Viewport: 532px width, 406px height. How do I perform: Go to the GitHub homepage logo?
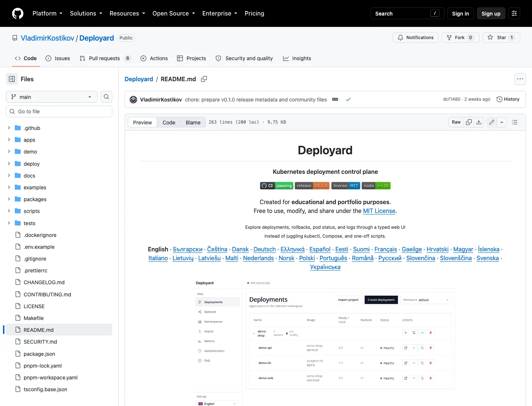[18, 13]
